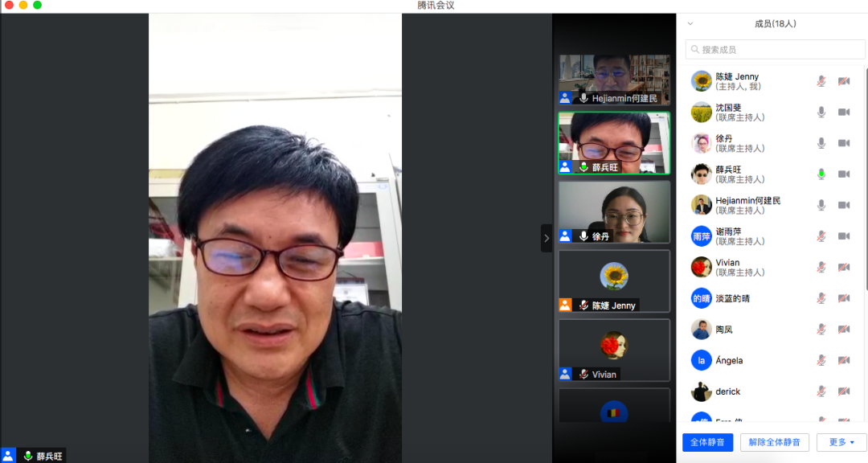Image resolution: width=868 pixels, height=463 pixels.
Task: Unmute 陈婕 Jenny's microphone in member list
Action: pos(821,81)
